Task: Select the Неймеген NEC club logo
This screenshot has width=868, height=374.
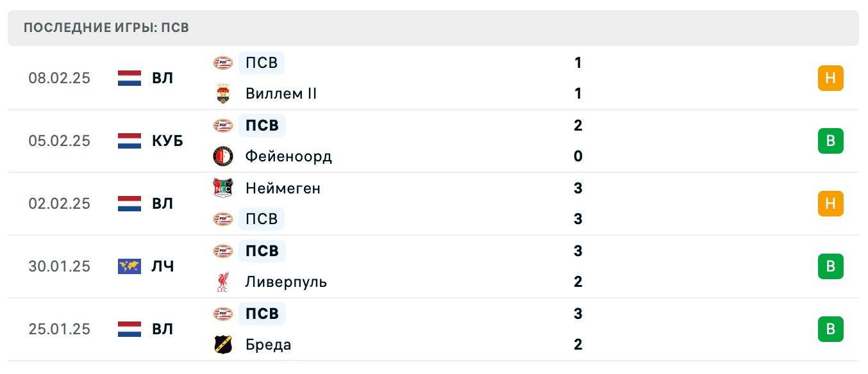Action: coord(222,188)
